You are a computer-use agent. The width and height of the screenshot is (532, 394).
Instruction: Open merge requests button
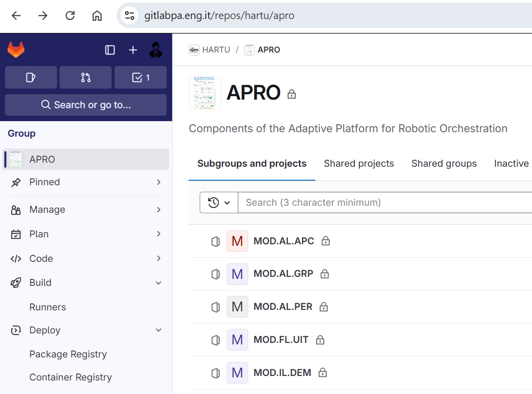coord(86,78)
